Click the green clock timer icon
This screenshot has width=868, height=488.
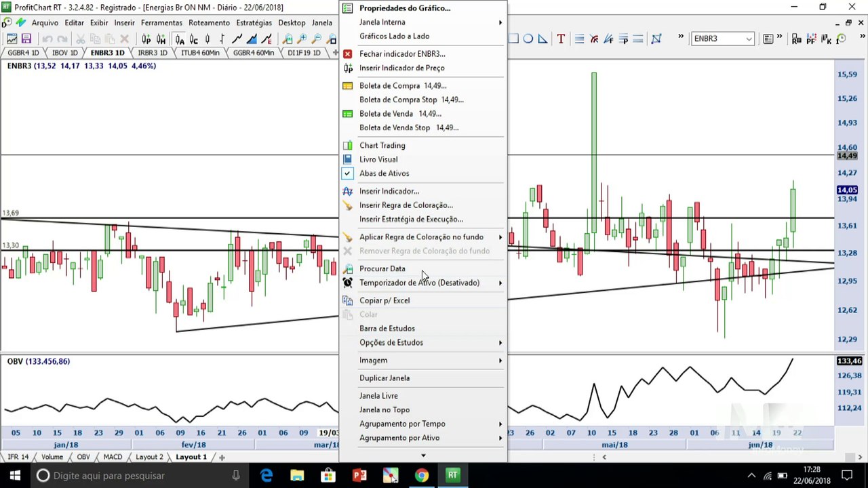[x=841, y=39]
